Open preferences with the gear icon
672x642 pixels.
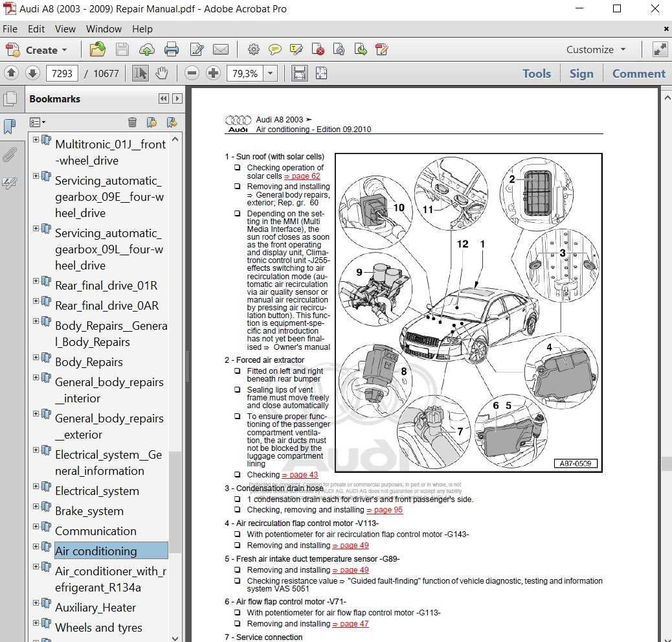254,50
